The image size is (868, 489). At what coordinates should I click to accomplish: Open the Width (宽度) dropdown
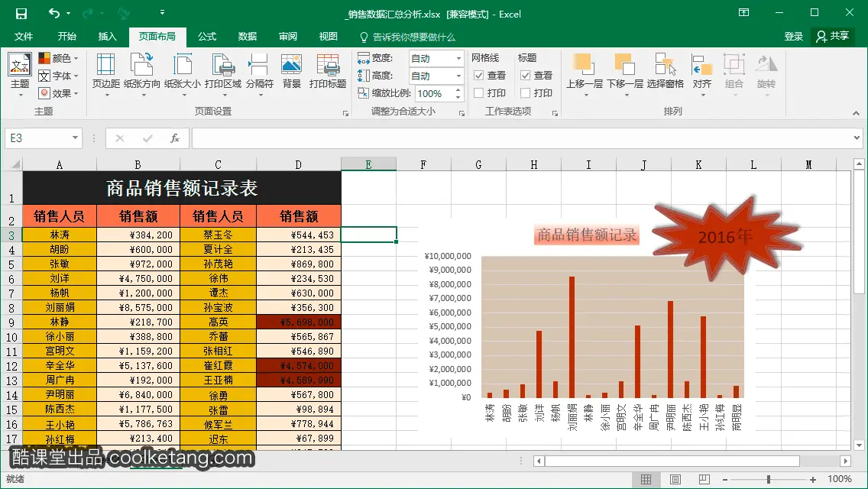coord(459,58)
